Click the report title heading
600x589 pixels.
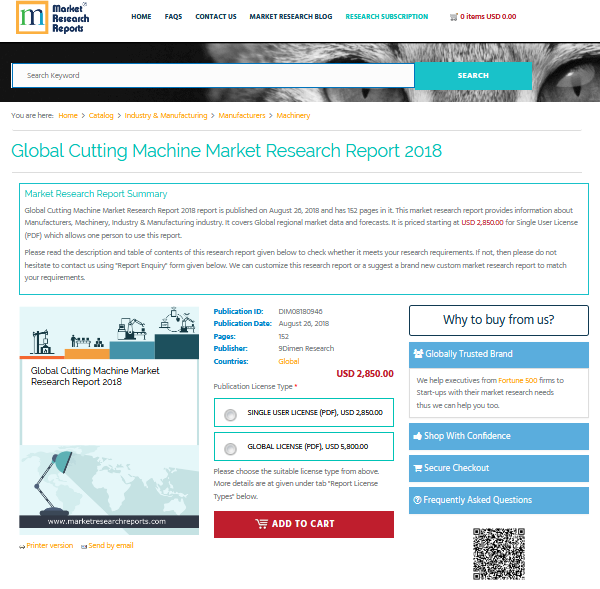click(x=227, y=151)
